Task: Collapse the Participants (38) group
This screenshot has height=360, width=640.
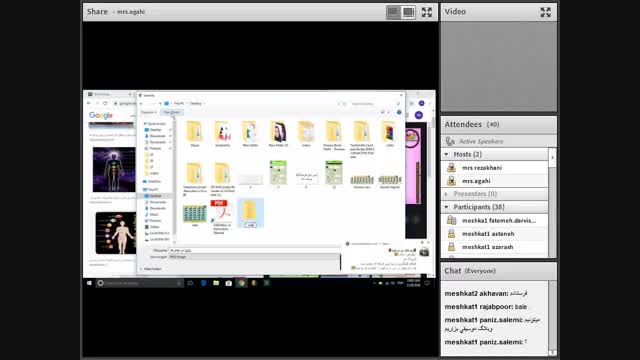Action: pos(447,207)
